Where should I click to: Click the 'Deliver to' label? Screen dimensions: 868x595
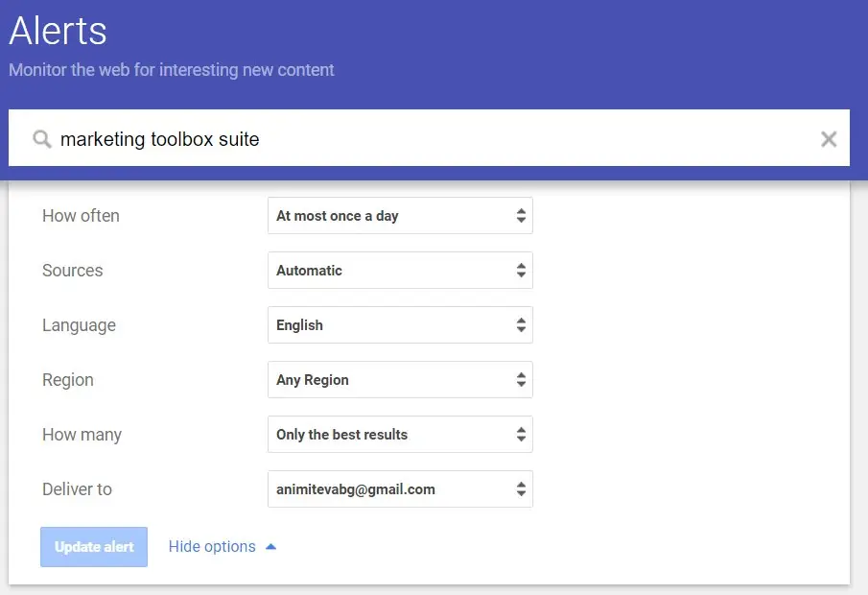pos(77,489)
